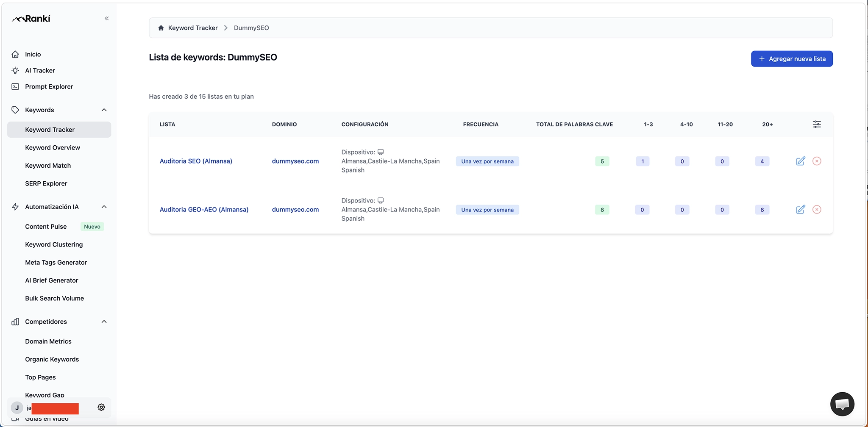Open Content Pulse
Viewport: 868px width, 427px height.
coord(46,227)
